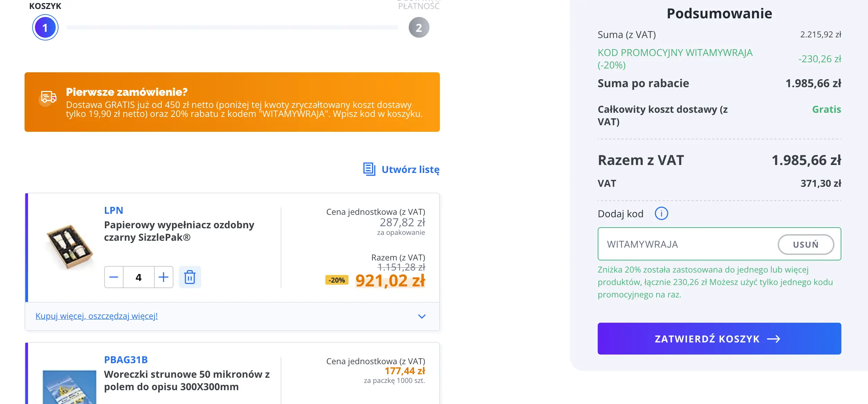
Task: Click the info icon next to Dodaj kod
Action: (x=661, y=213)
